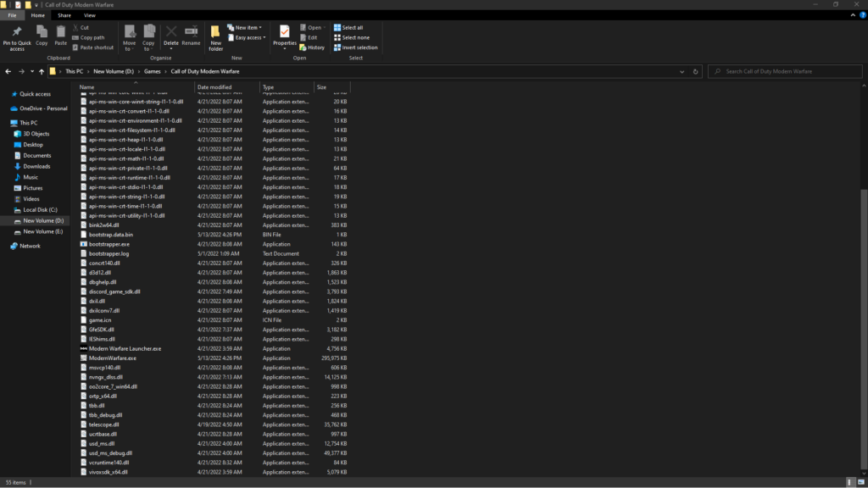Show file History
Screen dimensions: 868x488
[x=312, y=47]
